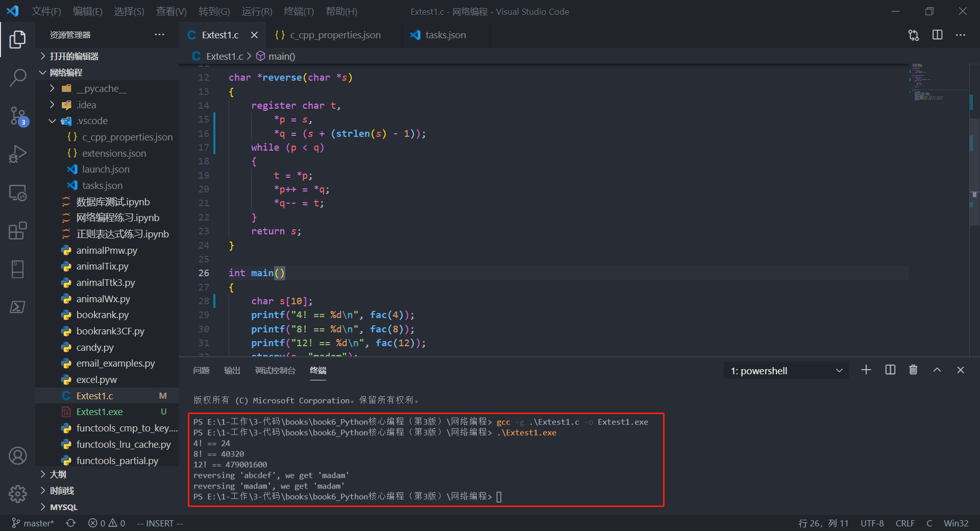Click Win32 configuration in status bar
The width and height of the screenshot is (980, 531).
956,523
